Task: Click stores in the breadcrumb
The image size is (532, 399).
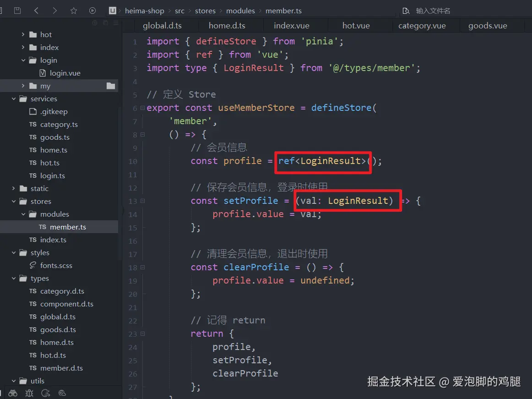Action: pyautogui.click(x=205, y=11)
